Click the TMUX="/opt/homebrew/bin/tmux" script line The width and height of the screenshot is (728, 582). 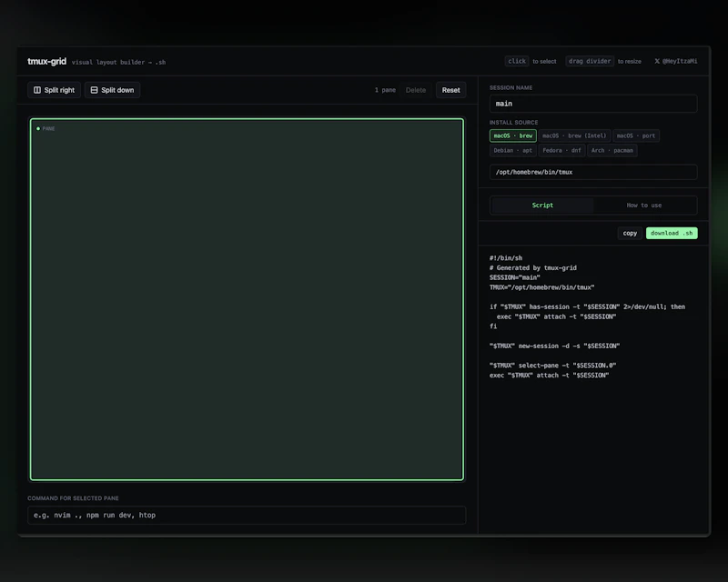541,287
